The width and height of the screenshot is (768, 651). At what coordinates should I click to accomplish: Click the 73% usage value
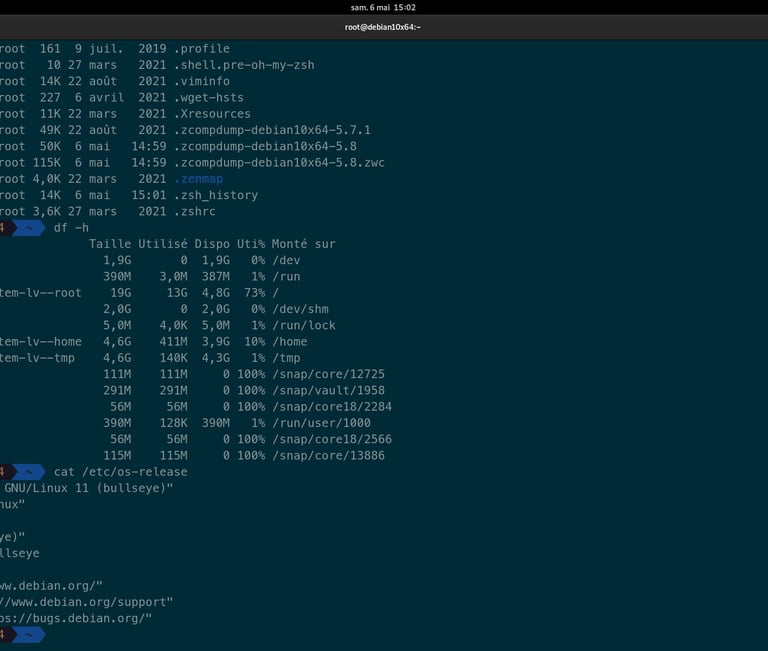[254, 292]
